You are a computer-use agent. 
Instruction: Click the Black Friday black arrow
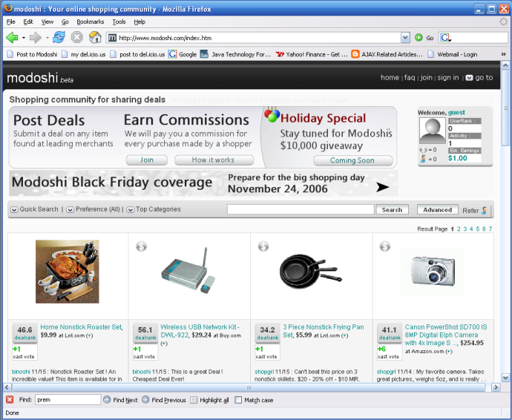pyautogui.click(x=382, y=187)
